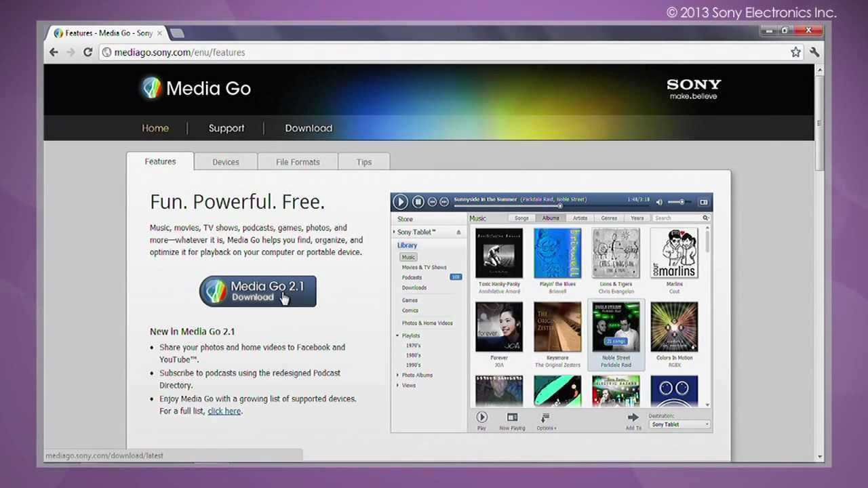This screenshot has width=868, height=488.
Task: Expand Sony Tablet in preview sidebar
Action: coord(395,232)
